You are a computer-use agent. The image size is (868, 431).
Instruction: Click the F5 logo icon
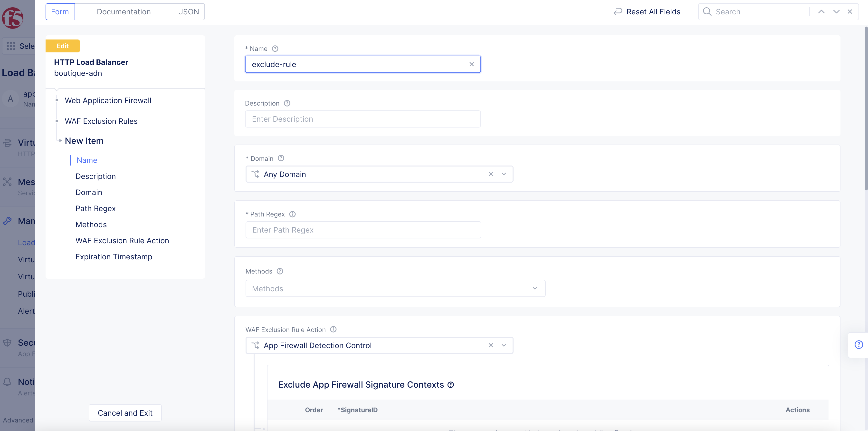(13, 18)
